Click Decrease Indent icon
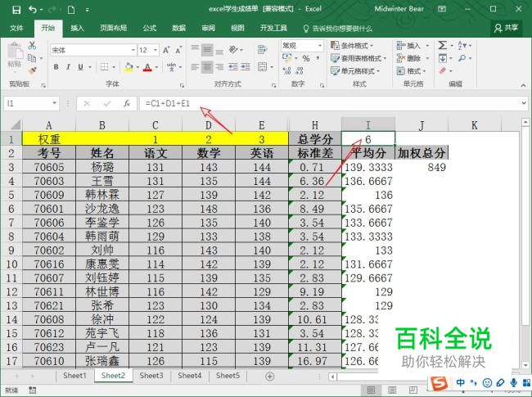The width and height of the screenshot is (532, 397). [232, 67]
